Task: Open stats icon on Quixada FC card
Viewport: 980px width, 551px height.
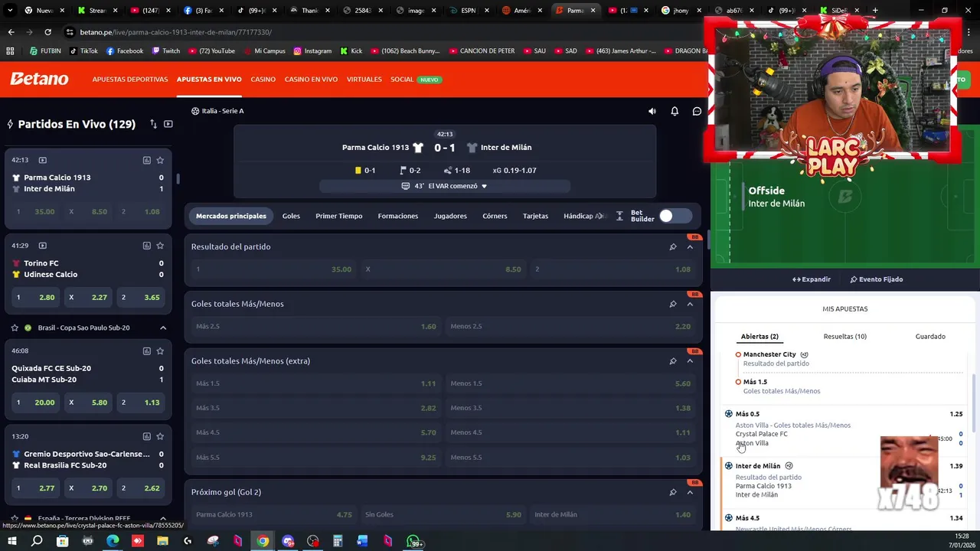Action: 146,350
